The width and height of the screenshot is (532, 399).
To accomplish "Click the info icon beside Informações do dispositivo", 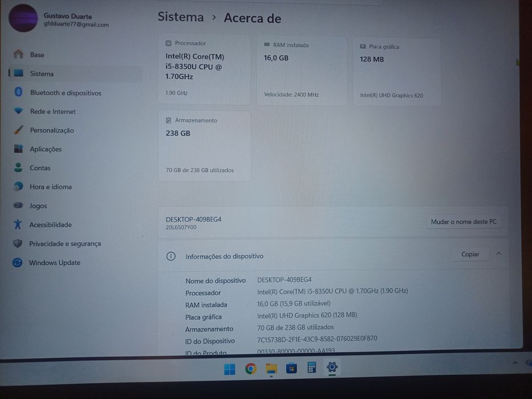I will pos(171,256).
